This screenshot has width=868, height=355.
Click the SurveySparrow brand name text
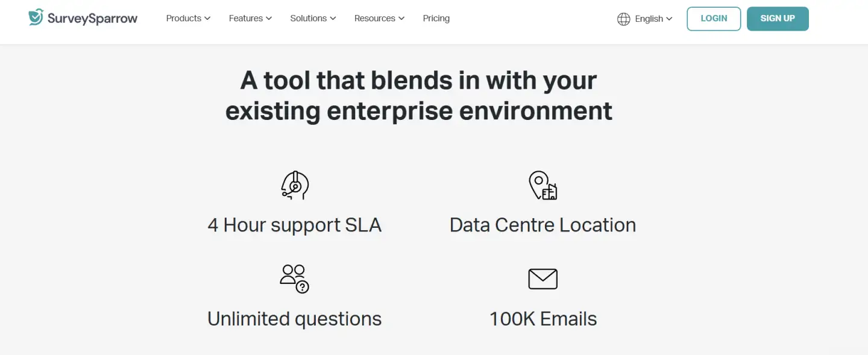[92, 18]
